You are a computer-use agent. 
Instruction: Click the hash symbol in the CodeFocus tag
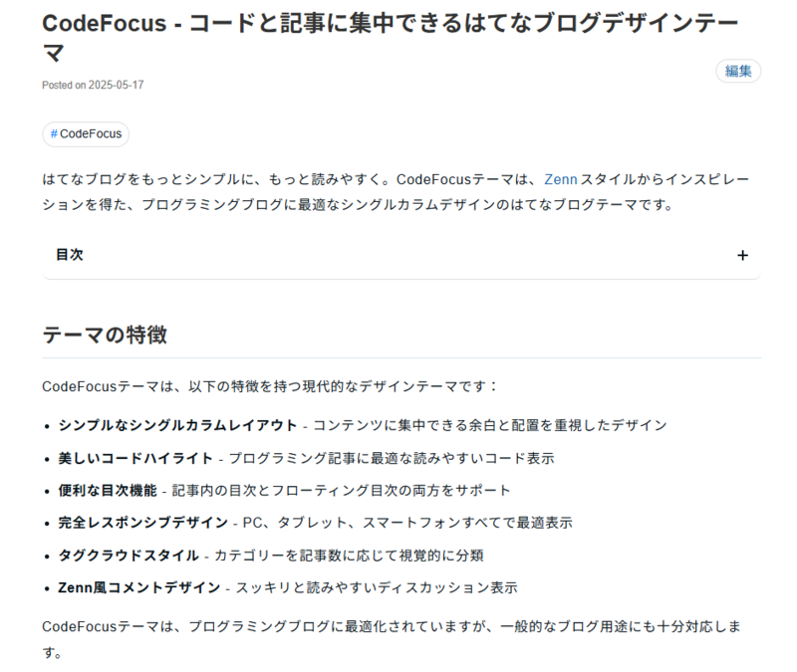pyautogui.click(x=54, y=133)
